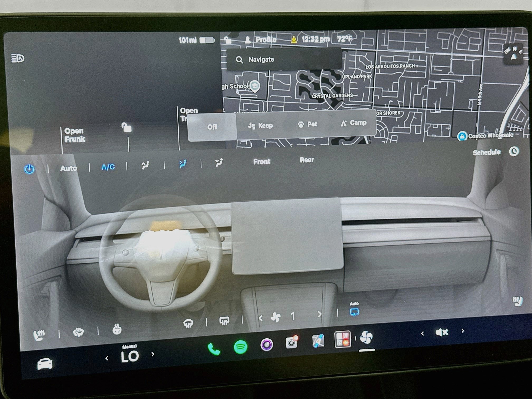The image size is (532, 399).
Task: Tap the passenger seat heater icon at right
Action: [x=517, y=301]
